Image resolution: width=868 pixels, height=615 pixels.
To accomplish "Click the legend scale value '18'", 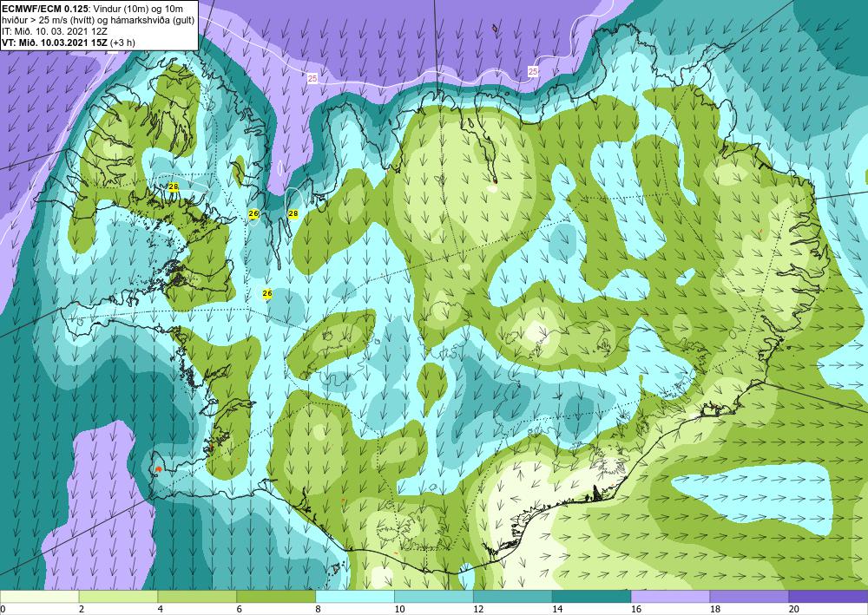I will click(714, 610).
